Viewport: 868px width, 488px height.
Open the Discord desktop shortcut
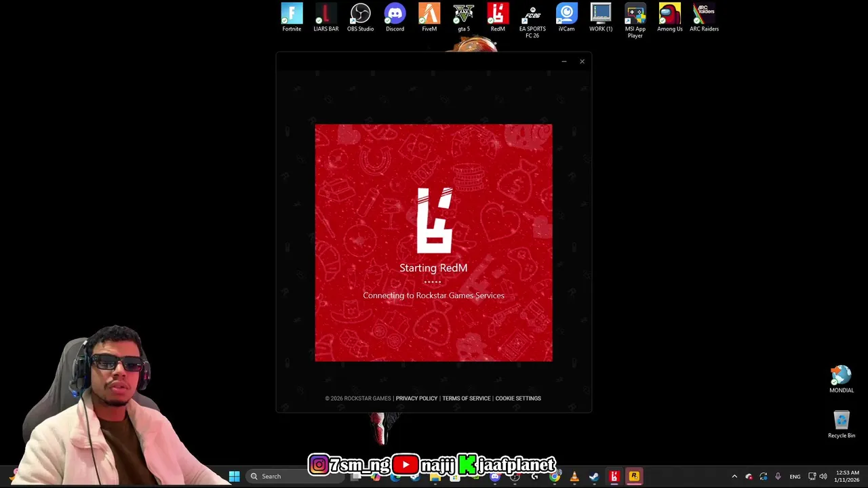[395, 18]
